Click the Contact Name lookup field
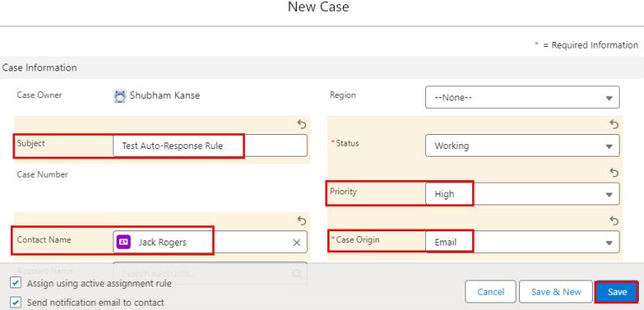The width and height of the screenshot is (644, 310). pyautogui.click(x=210, y=242)
